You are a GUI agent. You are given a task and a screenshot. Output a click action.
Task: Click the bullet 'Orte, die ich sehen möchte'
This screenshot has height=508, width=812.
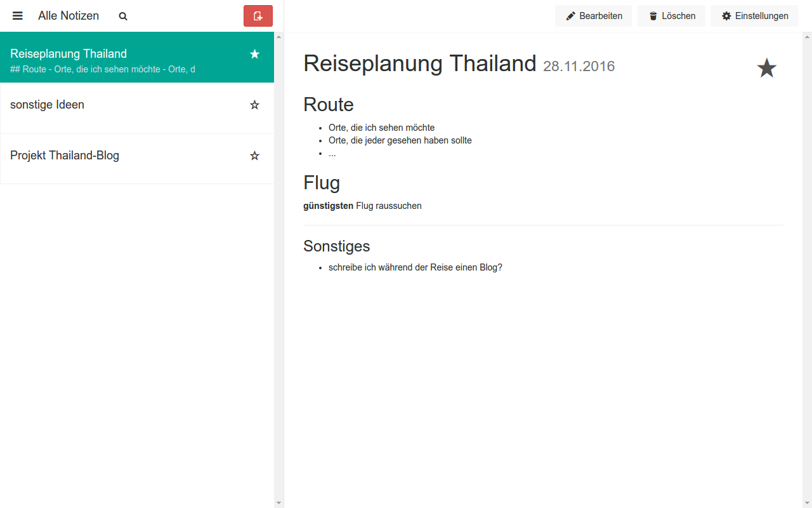(382, 128)
